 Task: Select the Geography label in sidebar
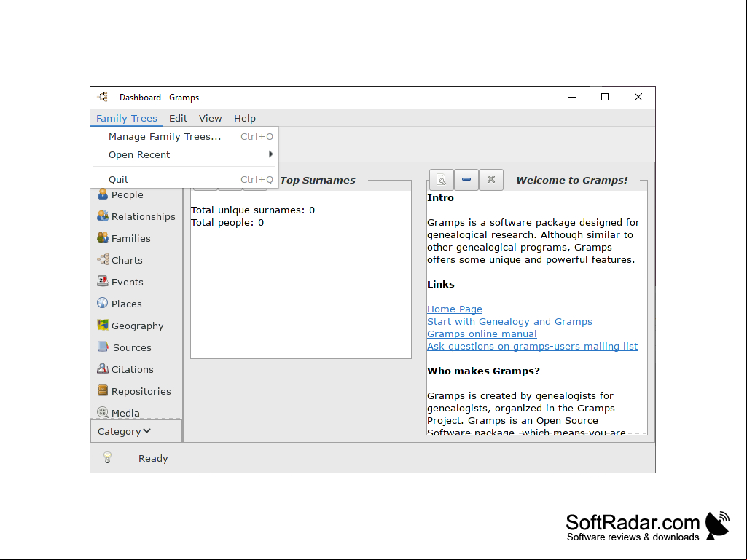(137, 326)
